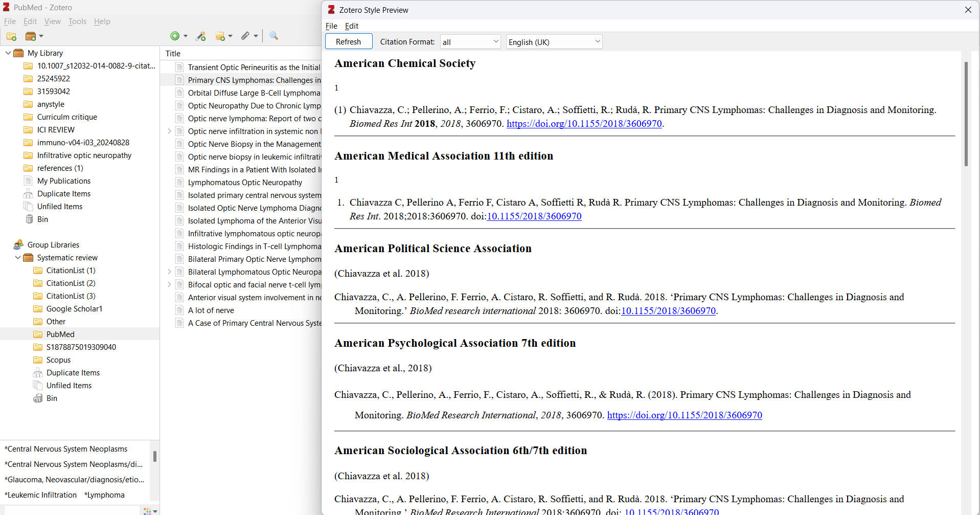Click the Bin icon under Systematic review
Viewport: 980px width, 515px height.
[x=38, y=398]
